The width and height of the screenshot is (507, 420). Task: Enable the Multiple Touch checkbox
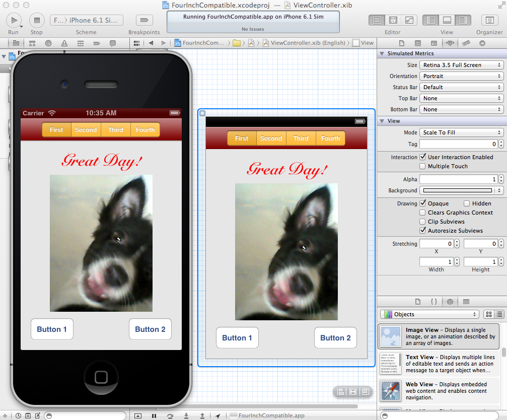tap(422, 166)
